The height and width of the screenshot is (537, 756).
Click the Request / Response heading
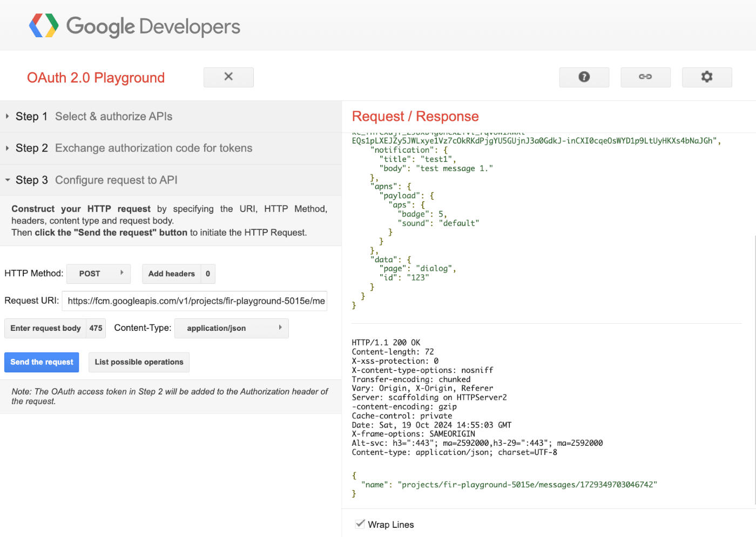[x=415, y=117]
